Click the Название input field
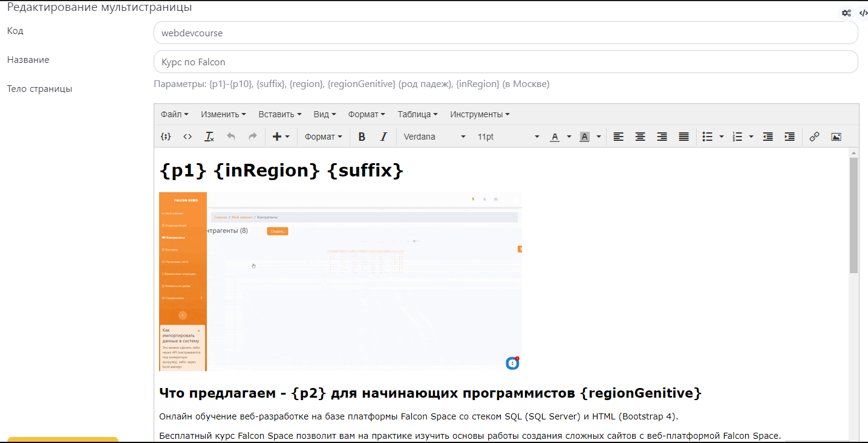 point(506,62)
